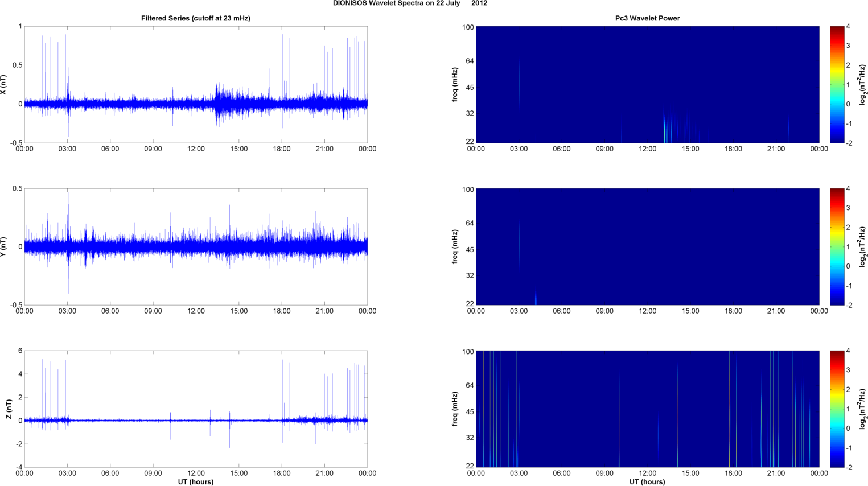This screenshot has width=868, height=486.
Task: Click the '32' frequency tick of the bottom spectrogram
Action: click(470, 438)
